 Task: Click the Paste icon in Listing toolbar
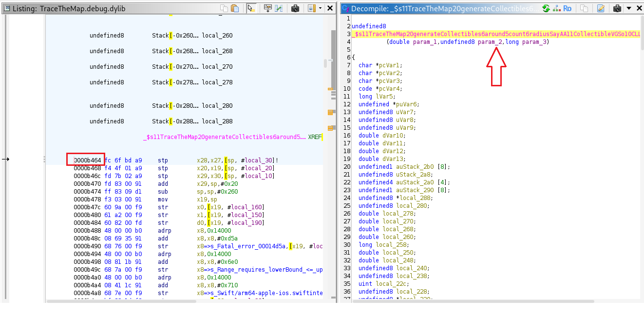click(x=235, y=8)
